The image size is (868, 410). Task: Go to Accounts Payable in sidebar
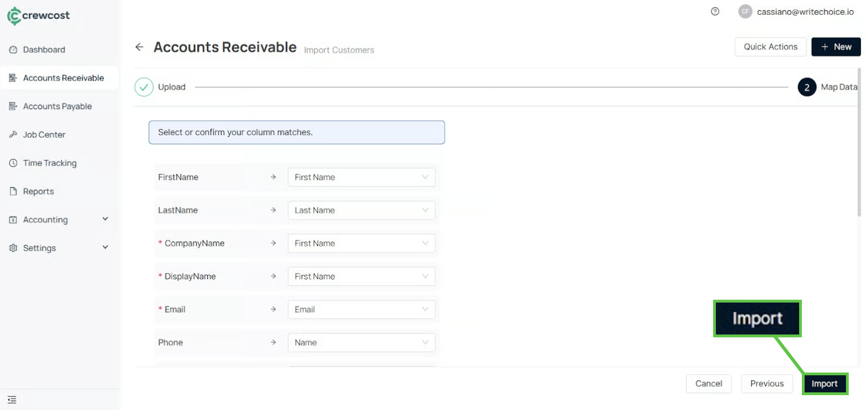coord(57,106)
